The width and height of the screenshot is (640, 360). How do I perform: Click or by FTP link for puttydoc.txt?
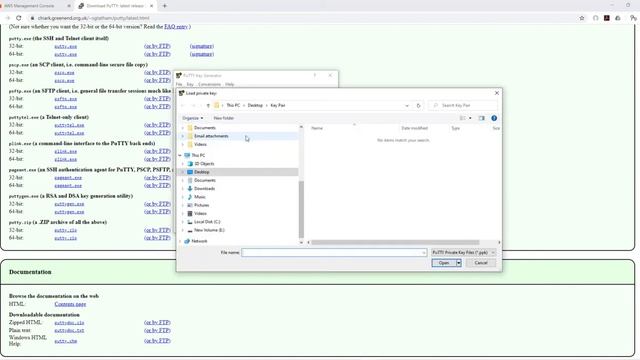pyautogui.click(x=157, y=330)
